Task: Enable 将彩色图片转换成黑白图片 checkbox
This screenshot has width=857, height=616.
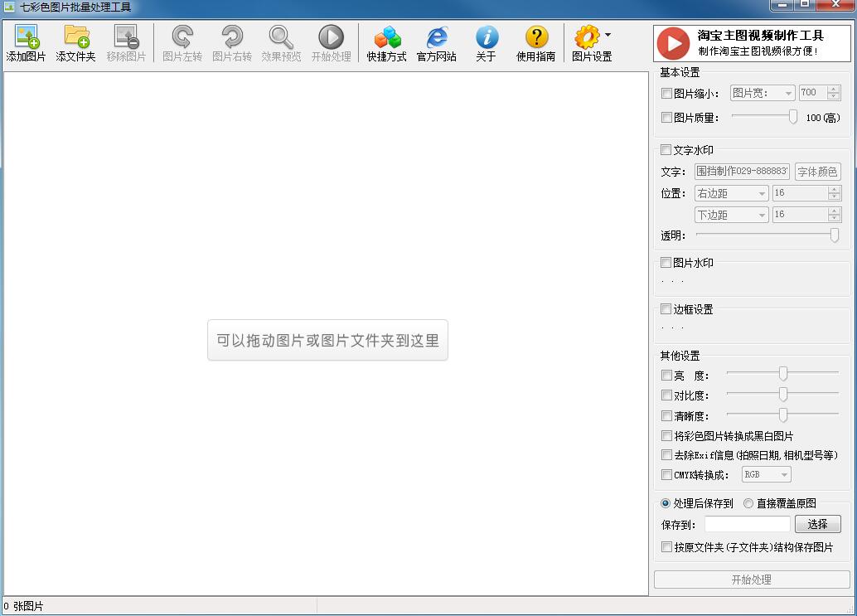Action: (666, 436)
